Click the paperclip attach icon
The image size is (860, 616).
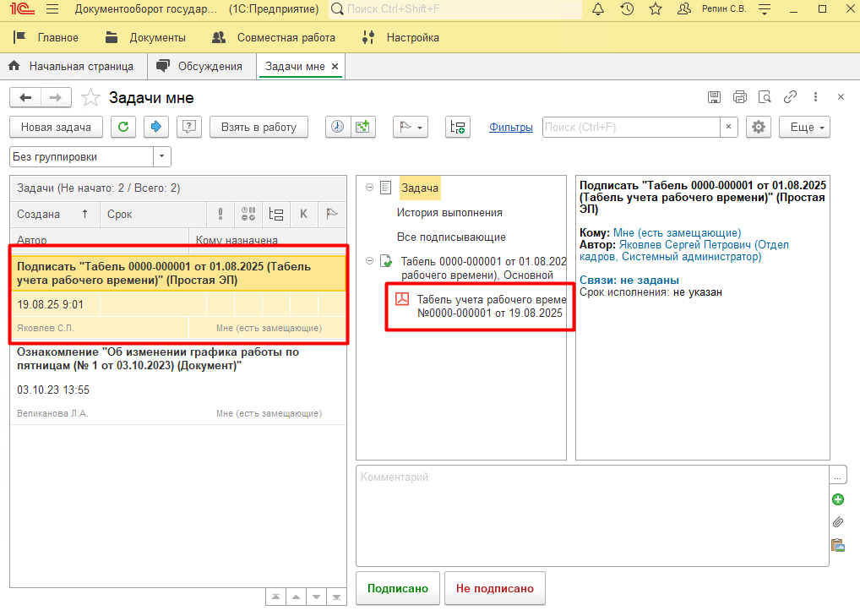click(838, 522)
